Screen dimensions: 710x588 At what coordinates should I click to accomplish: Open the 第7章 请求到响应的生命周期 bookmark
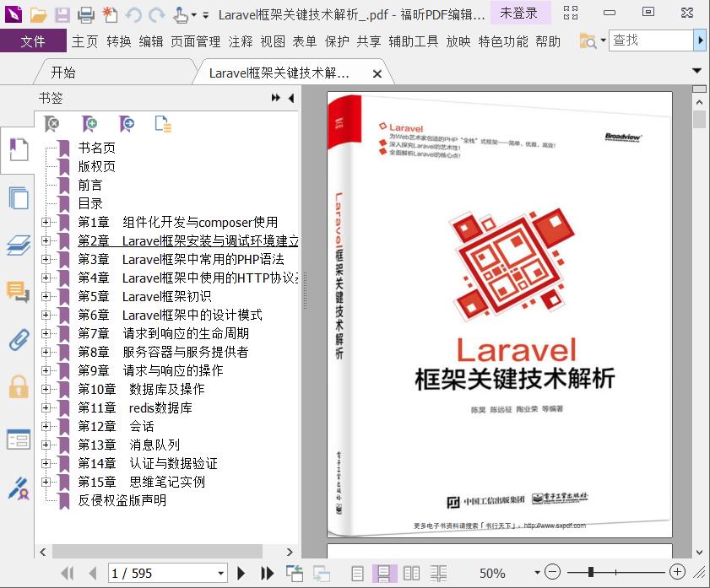164,333
